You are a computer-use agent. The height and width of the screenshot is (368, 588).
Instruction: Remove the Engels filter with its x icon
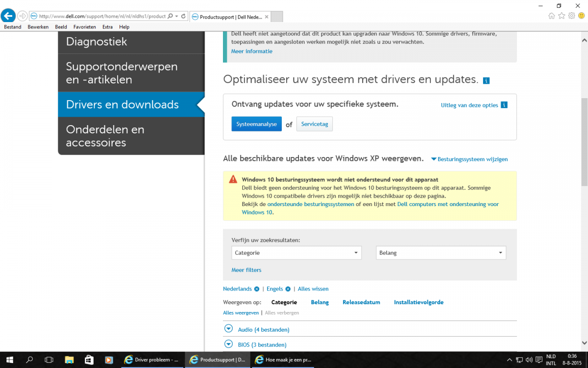288,289
